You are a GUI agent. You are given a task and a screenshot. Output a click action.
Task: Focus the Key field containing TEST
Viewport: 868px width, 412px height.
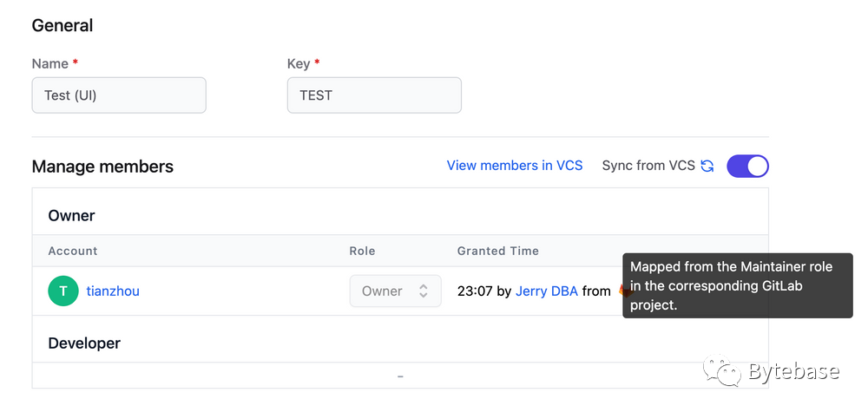[x=374, y=95]
